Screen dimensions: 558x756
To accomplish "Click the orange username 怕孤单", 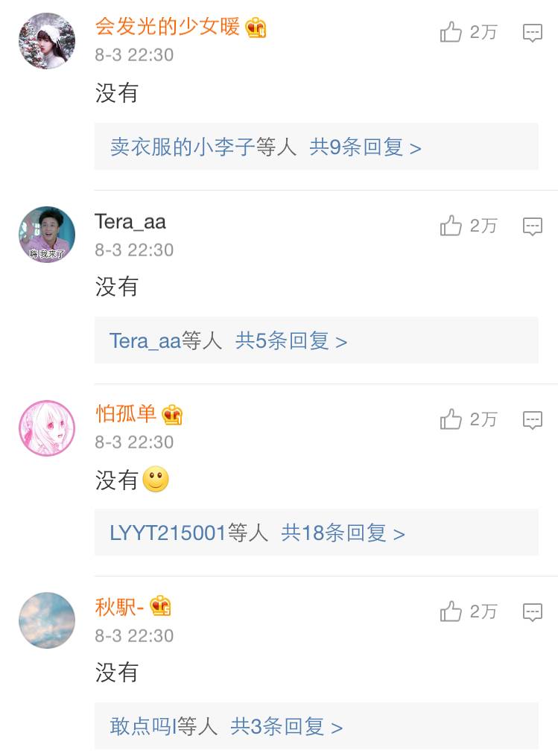I will (126, 414).
